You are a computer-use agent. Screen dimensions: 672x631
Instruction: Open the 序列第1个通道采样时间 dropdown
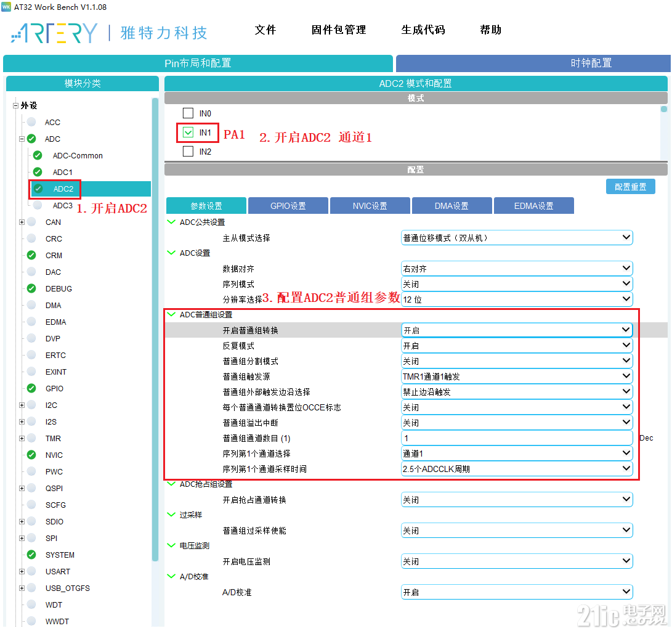[517, 468]
